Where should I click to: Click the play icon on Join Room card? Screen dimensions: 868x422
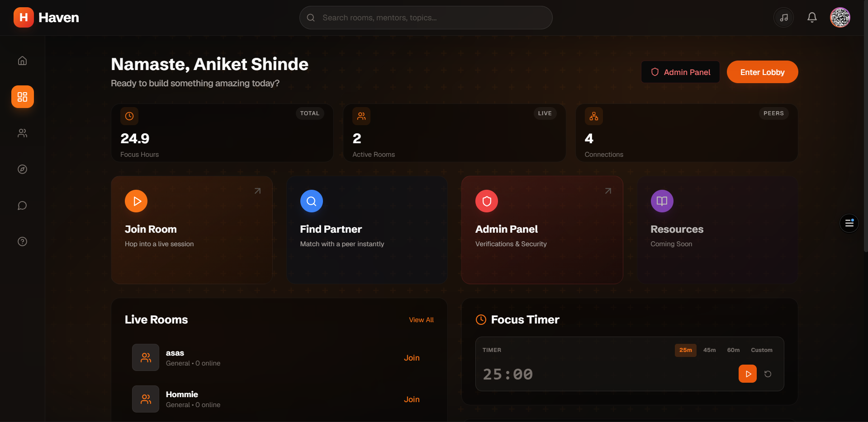point(136,201)
